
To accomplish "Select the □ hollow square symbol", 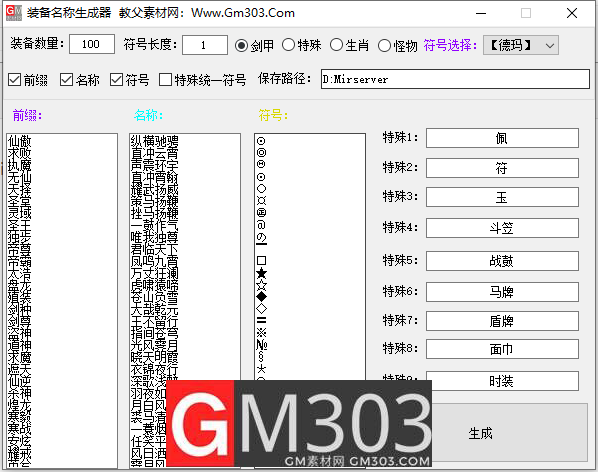I will tap(261, 261).
